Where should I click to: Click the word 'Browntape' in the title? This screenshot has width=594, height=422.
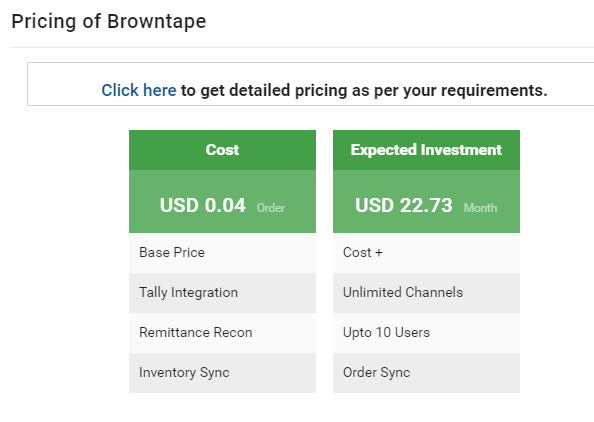click(156, 22)
